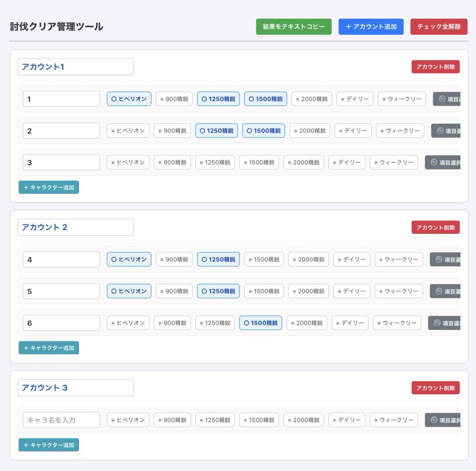Clear all checks with チェック全解除
Image resolution: width=476 pixels, height=471 pixels.
click(439, 27)
